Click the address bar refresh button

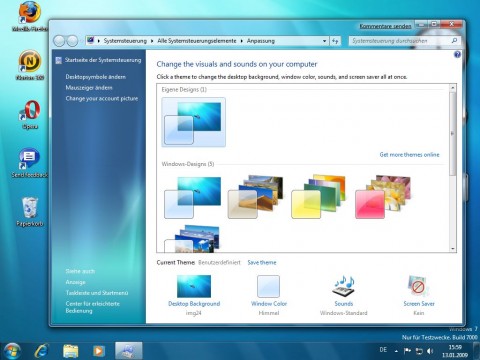335,41
